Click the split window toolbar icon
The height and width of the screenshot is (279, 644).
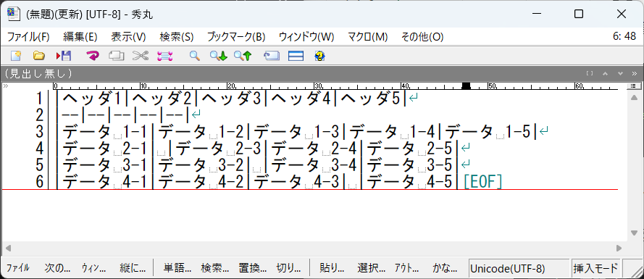(296, 56)
